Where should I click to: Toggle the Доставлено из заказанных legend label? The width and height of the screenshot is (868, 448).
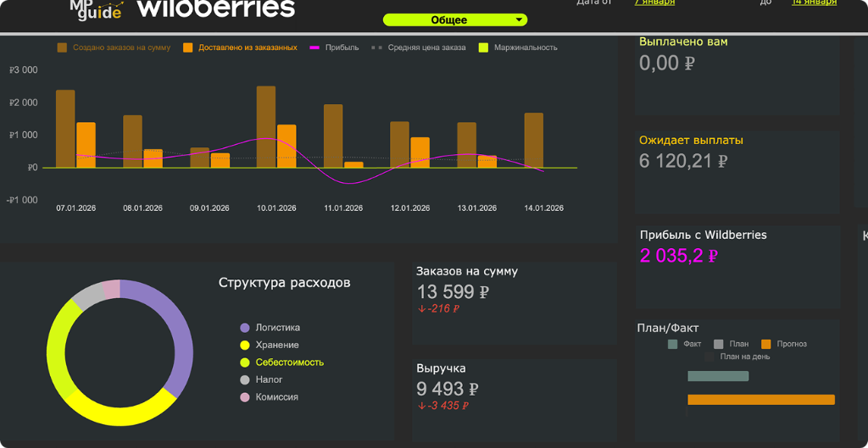248,47
